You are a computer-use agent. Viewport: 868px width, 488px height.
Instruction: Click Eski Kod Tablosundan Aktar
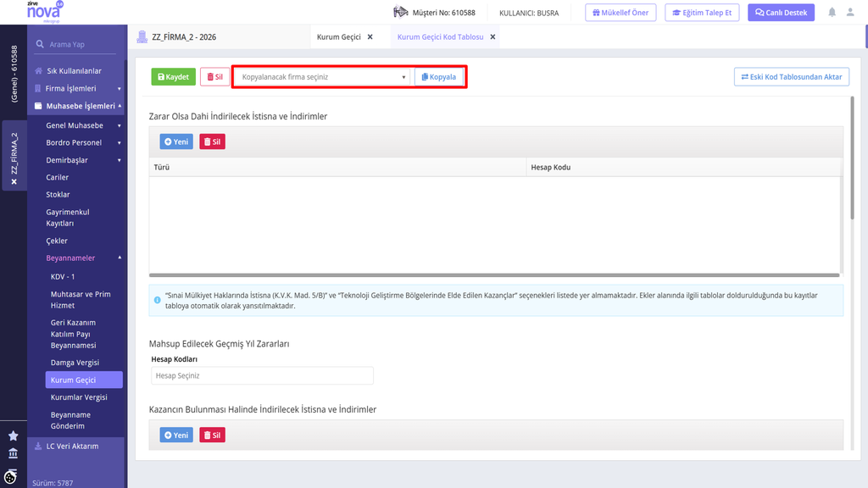tap(792, 77)
